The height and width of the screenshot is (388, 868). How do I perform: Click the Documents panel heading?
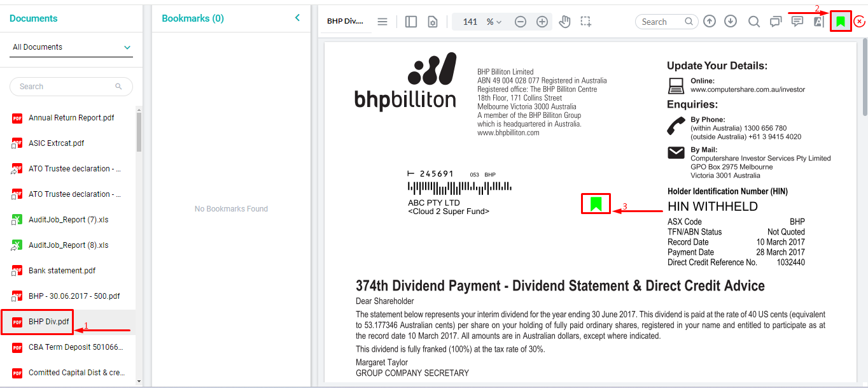(x=34, y=18)
